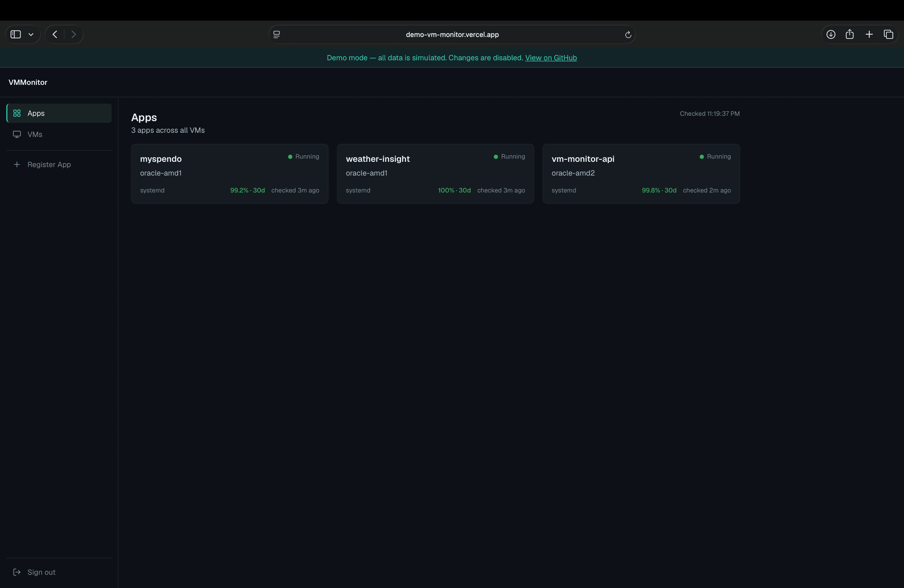Open a new tab with the plus icon

click(x=869, y=34)
